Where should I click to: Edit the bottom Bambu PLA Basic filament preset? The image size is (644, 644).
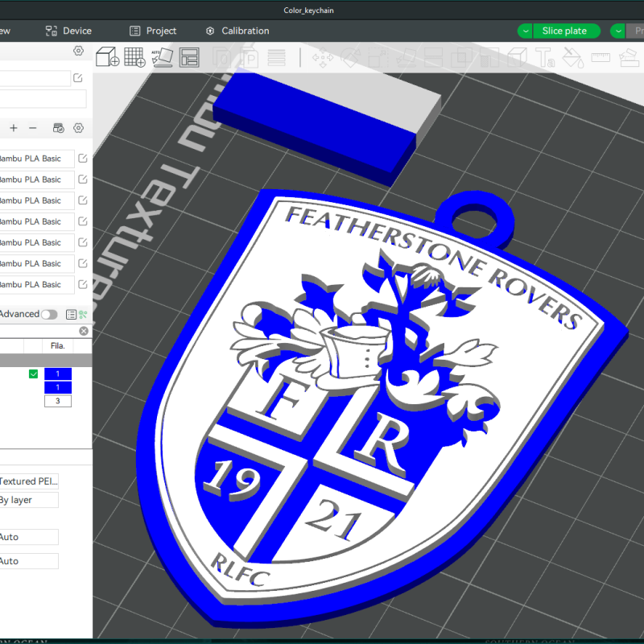point(83,284)
